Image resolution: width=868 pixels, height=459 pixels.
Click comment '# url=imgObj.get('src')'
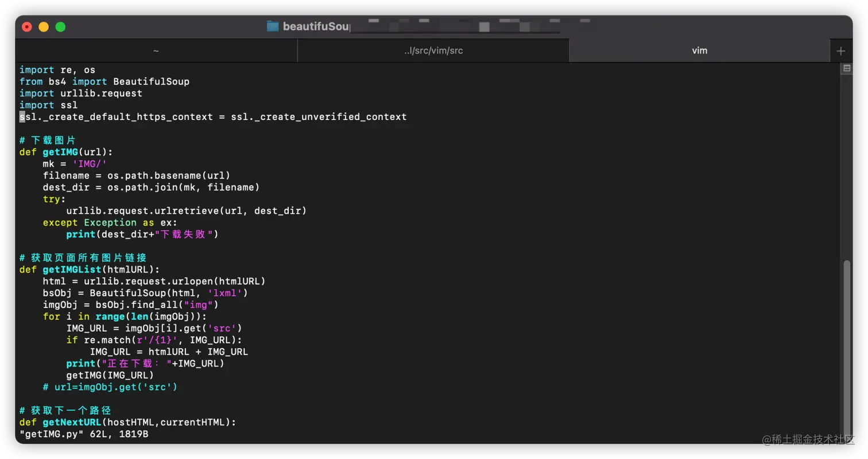pos(110,387)
